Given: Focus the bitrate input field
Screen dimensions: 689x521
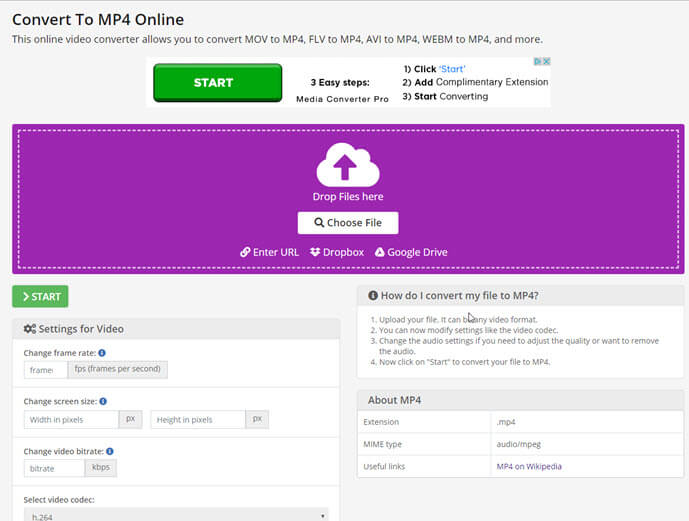Looking at the screenshot, I should pos(54,468).
